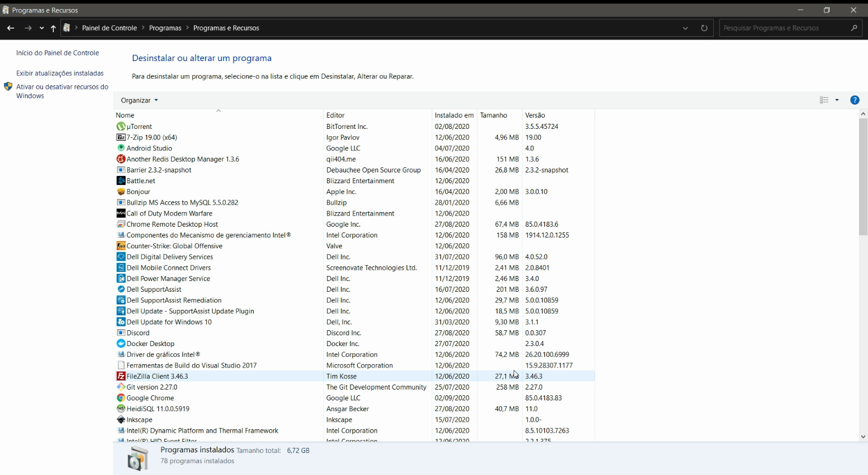Click Call of Duty Modern Warfare icon
This screenshot has height=475, width=868.
[x=120, y=213]
